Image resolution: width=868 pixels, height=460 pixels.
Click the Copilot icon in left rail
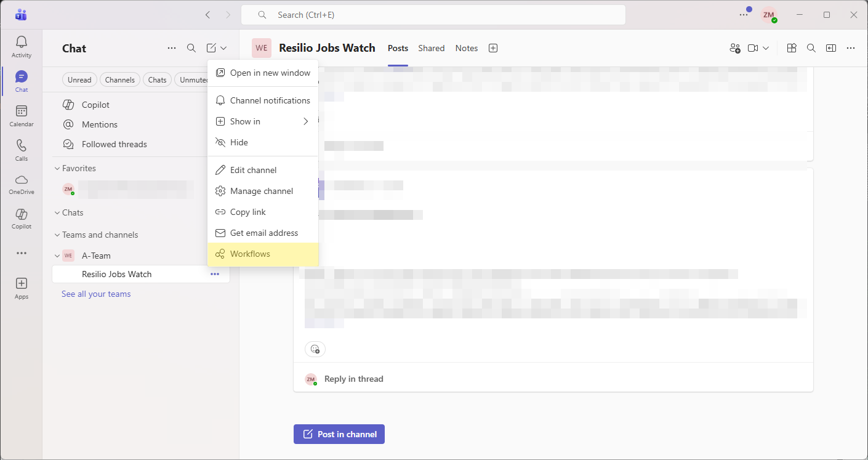(22, 218)
